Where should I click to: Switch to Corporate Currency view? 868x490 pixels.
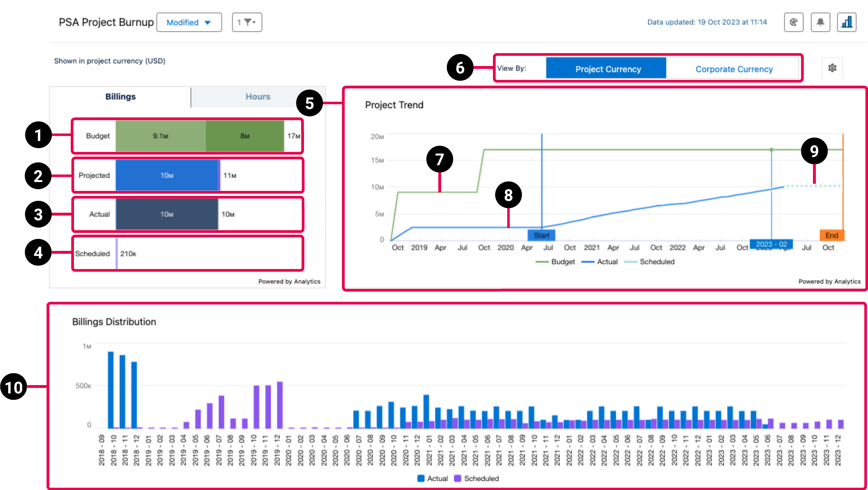(x=734, y=69)
